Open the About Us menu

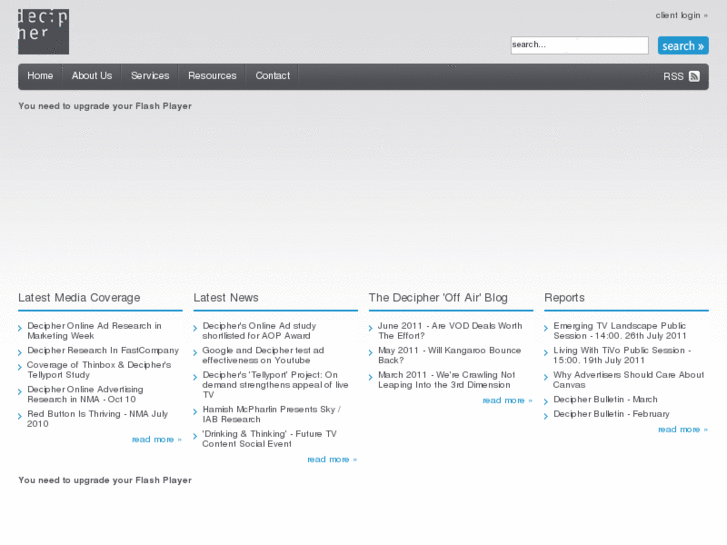coord(92,76)
